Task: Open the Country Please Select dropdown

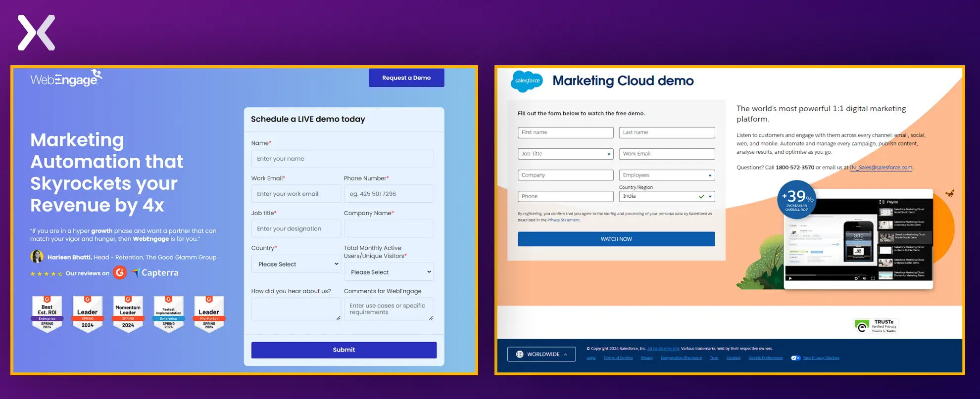Action: coord(296,264)
